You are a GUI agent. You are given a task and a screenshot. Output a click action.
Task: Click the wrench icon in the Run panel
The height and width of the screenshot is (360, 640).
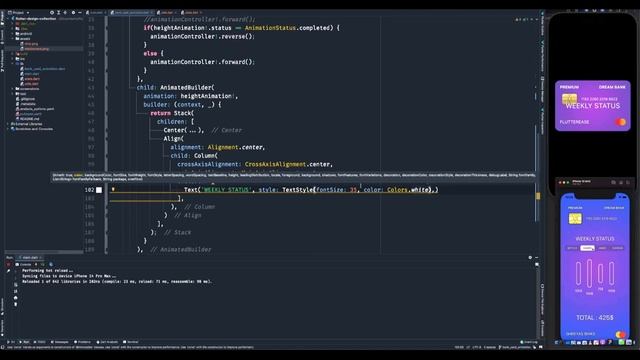click(x=8, y=271)
